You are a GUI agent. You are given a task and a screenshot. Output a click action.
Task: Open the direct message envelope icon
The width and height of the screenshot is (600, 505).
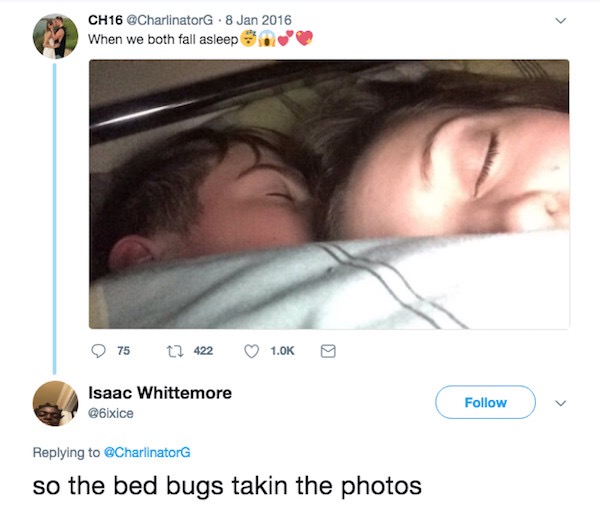328,351
